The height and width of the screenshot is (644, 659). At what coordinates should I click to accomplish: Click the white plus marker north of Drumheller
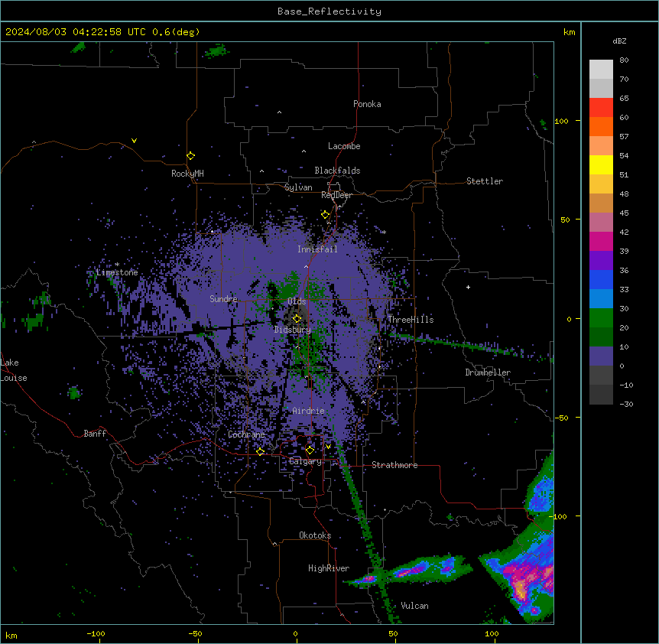point(468,287)
